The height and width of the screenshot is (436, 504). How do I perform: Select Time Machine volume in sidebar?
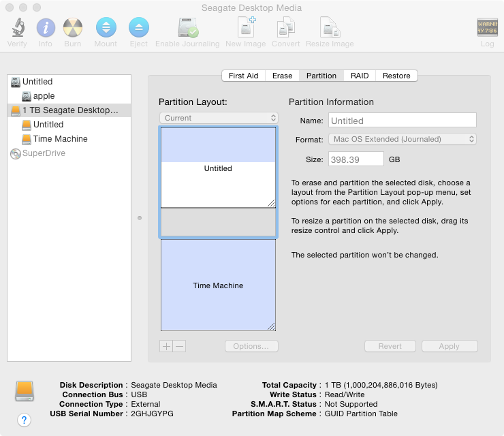pyautogui.click(x=69, y=139)
